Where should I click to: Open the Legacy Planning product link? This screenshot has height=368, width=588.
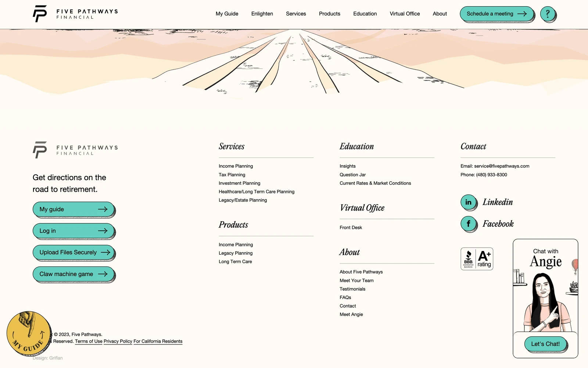pos(236,253)
